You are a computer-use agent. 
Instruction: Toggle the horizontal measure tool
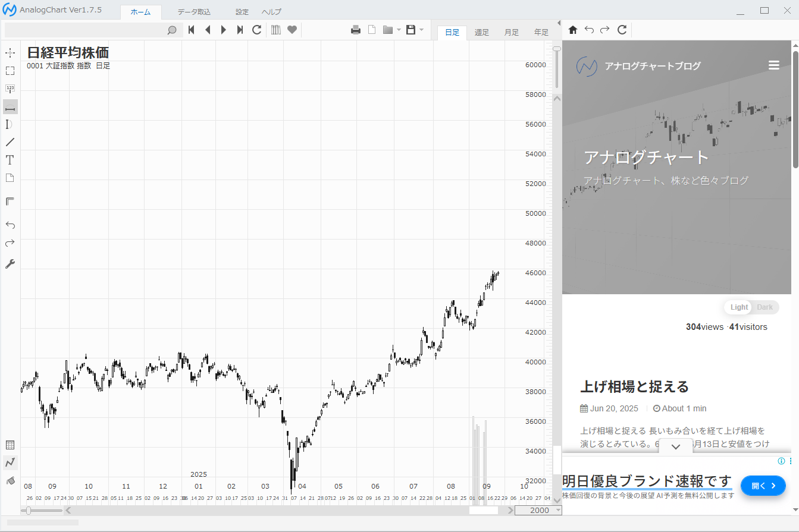(x=10, y=107)
